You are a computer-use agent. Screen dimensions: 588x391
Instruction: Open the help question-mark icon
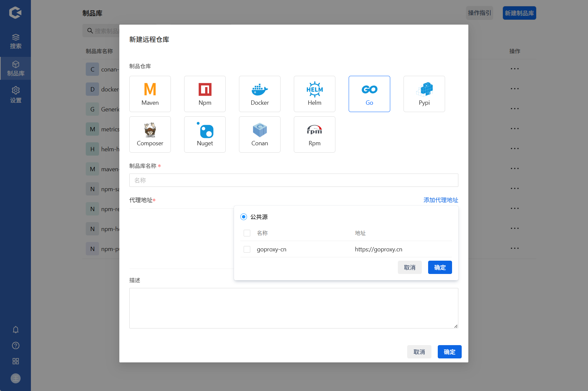tap(16, 345)
